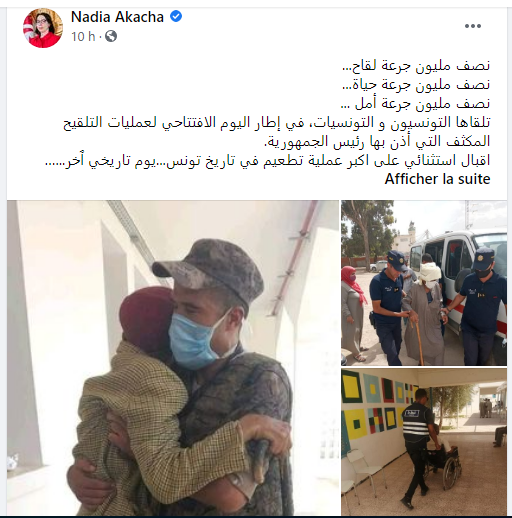Open the post via the 10 h timestamp
This screenshot has height=518, width=512.
tap(83, 36)
